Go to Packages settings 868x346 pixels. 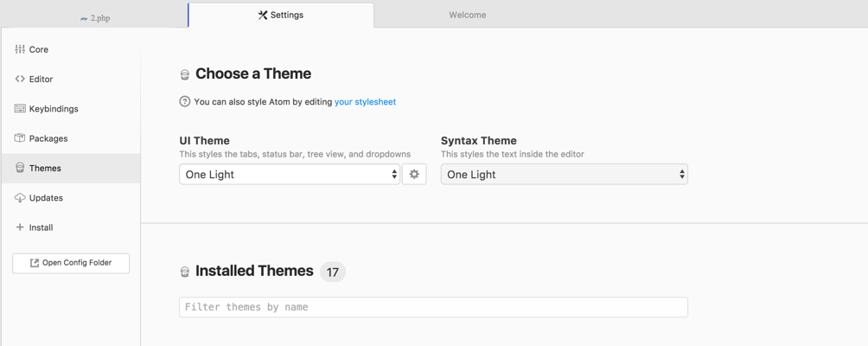(71, 138)
